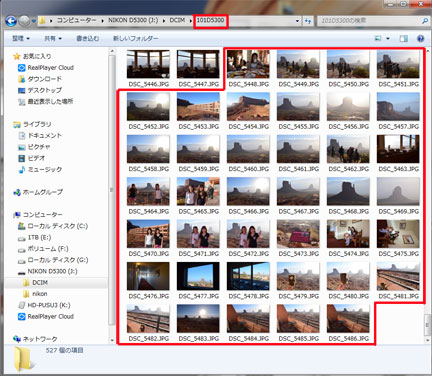Click the navigation pane scrollbar

coord(112,190)
